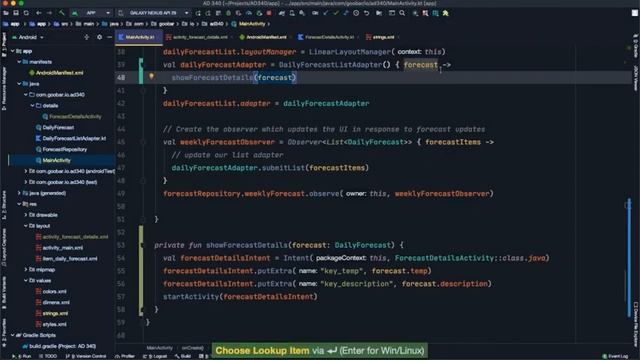
Task: Click the clock Show History icon
Action: point(356,13)
